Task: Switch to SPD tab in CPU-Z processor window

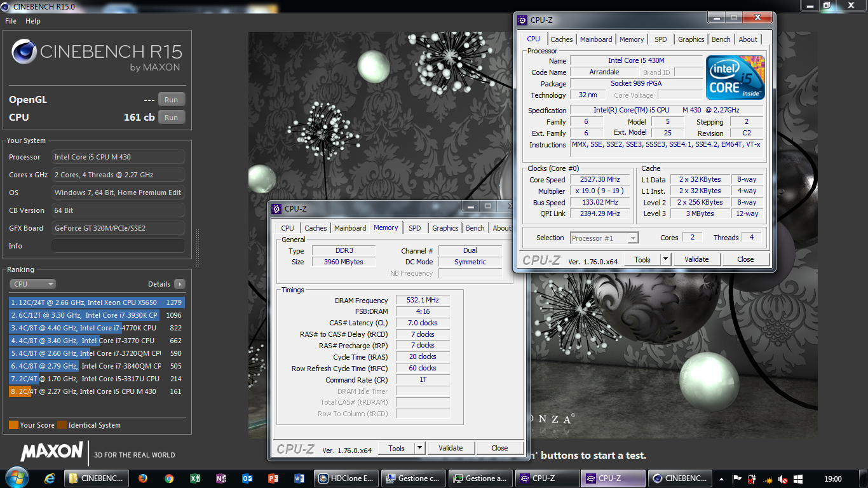Action: [x=661, y=39]
